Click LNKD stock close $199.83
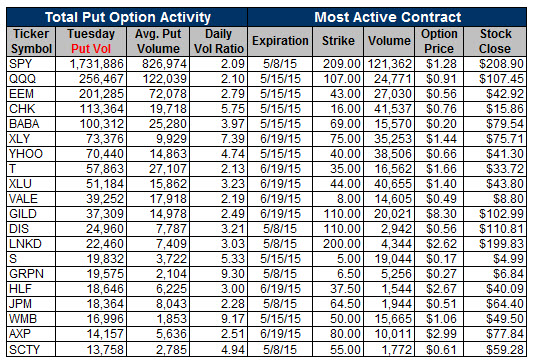535x362 pixels. click(x=501, y=244)
